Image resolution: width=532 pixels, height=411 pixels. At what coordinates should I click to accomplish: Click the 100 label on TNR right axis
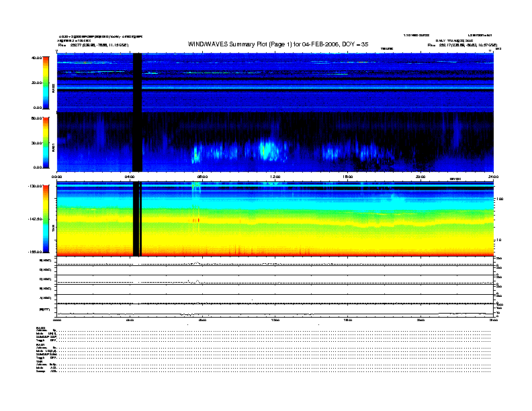(x=500, y=199)
